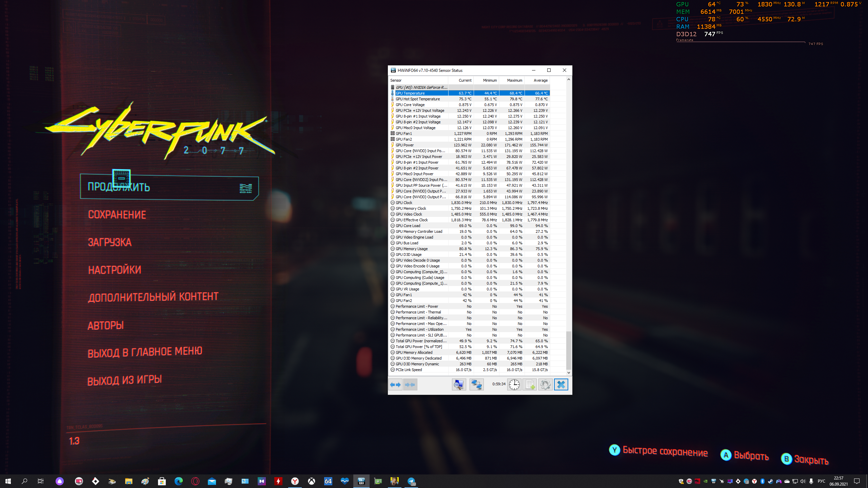This screenshot has width=868, height=488.
Task: Click the NVIDIA GeForce GPU group header
Action: (x=421, y=87)
